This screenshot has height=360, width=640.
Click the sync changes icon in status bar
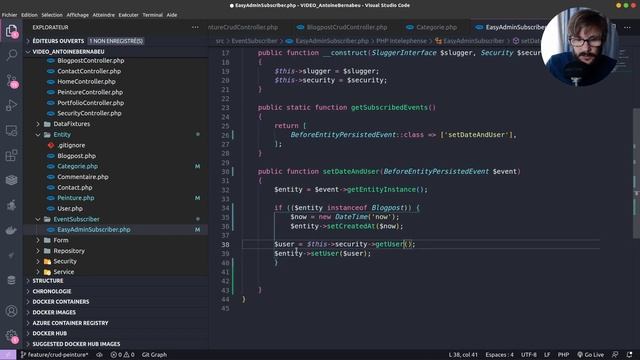click(x=99, y=355)
